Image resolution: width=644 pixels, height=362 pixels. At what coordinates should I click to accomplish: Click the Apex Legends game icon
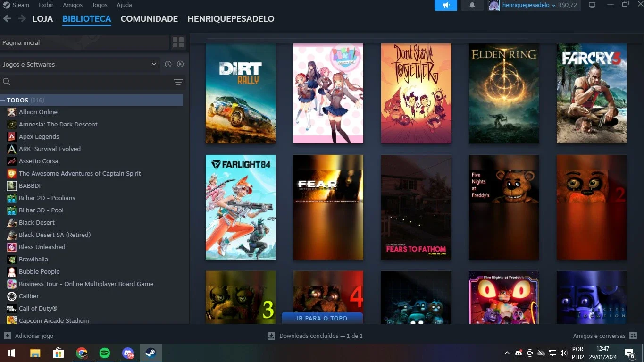(x=12, y=136)
